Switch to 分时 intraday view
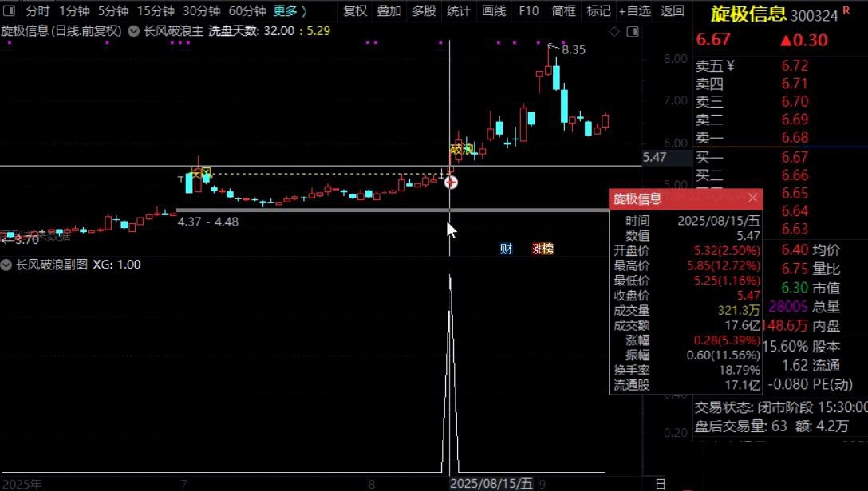The image size is (868, 491). 37,10
